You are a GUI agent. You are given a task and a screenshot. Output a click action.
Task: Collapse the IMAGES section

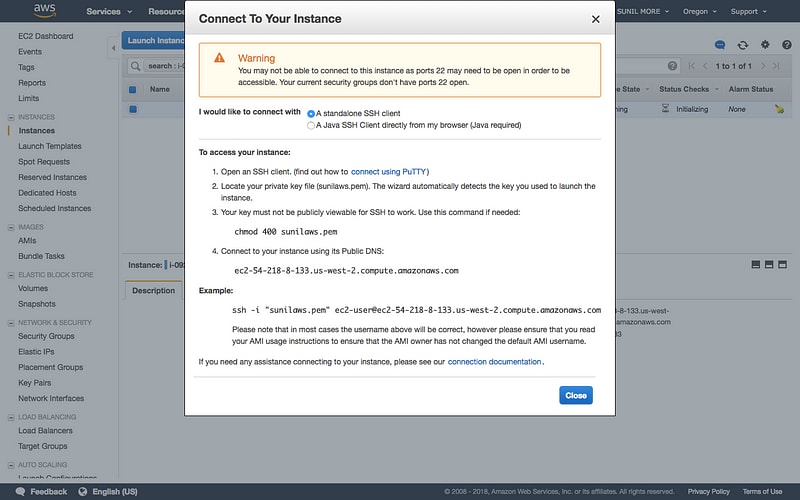pyautogui.click(x=11, y=228)
